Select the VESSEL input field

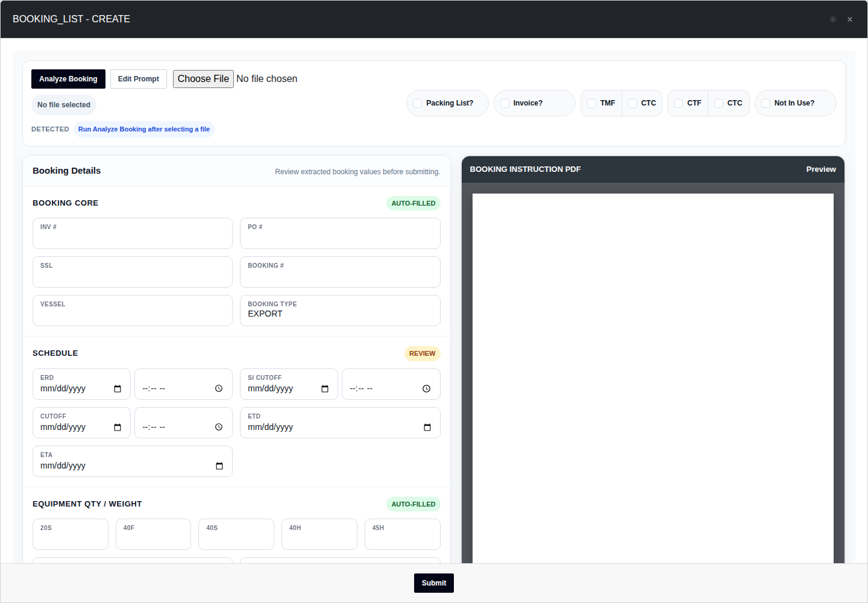tap(133, 311)
